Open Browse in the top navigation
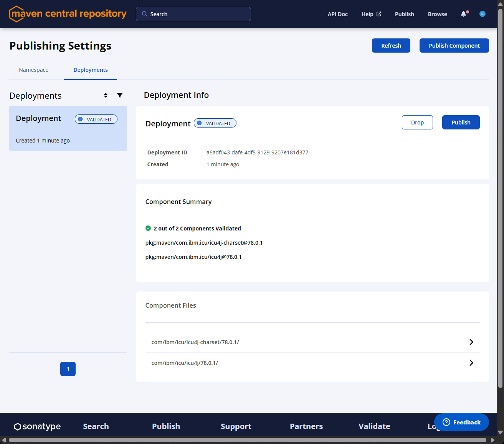The height and width of the screenshot is (444, 504). [438, 14]
